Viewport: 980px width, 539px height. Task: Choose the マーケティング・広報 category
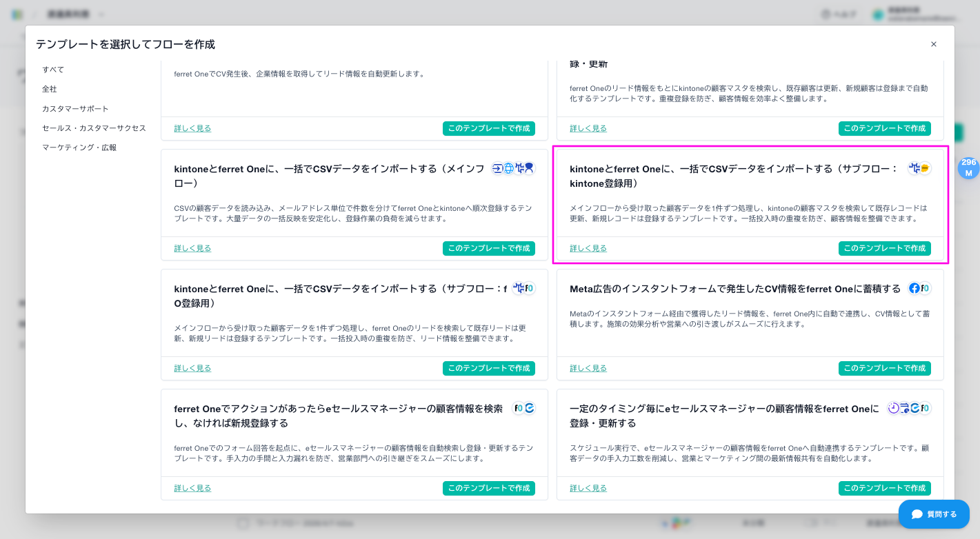(79, 148)
